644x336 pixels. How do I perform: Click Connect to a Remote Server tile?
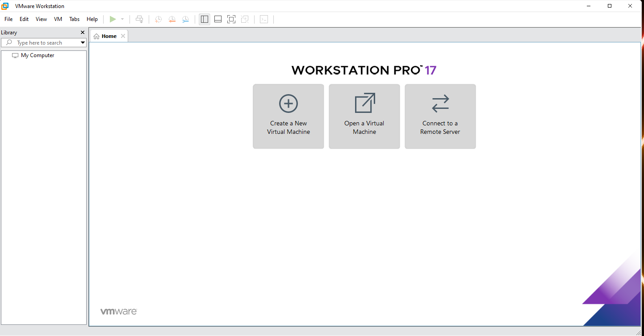coord(440,116)
